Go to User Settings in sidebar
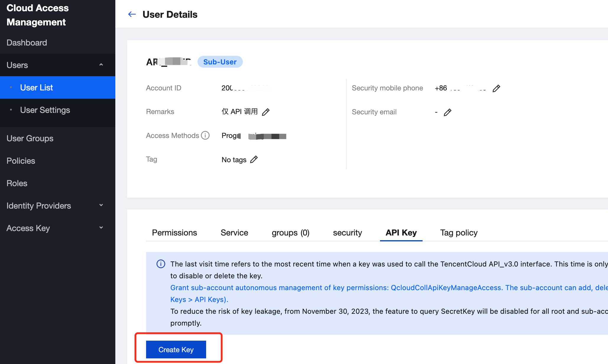 tap(45, 110)
